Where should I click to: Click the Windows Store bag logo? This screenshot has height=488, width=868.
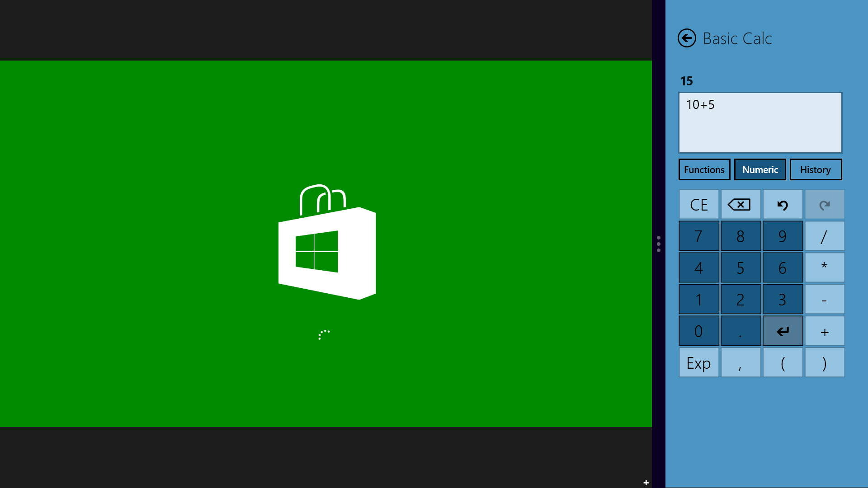tap(327, 243)
